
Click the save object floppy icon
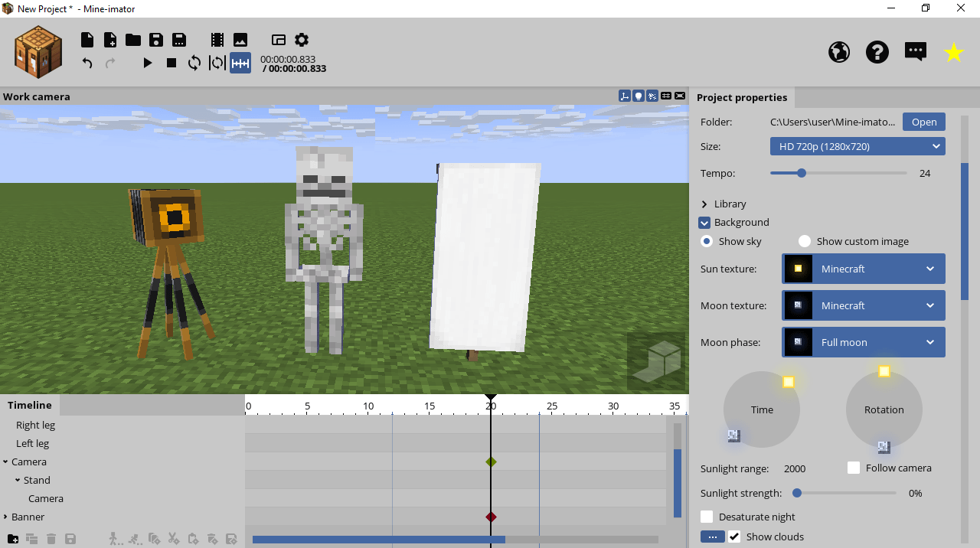[x=70, y=539]
